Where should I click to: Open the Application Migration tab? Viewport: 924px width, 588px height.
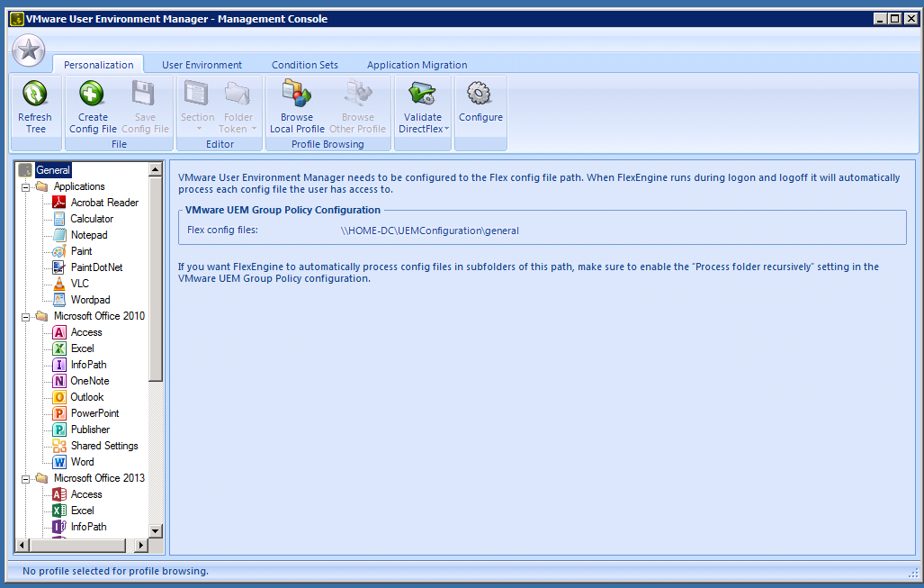(x=417, y=65)
